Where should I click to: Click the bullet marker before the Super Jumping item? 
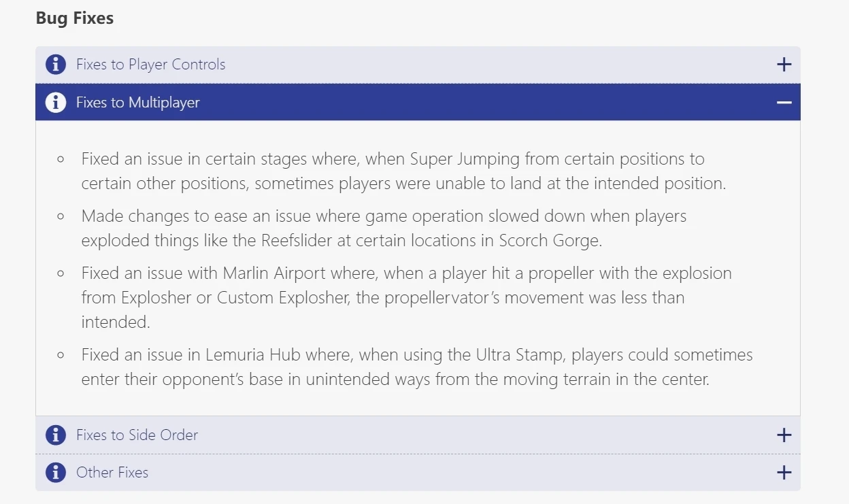click(x=61, y=159)
